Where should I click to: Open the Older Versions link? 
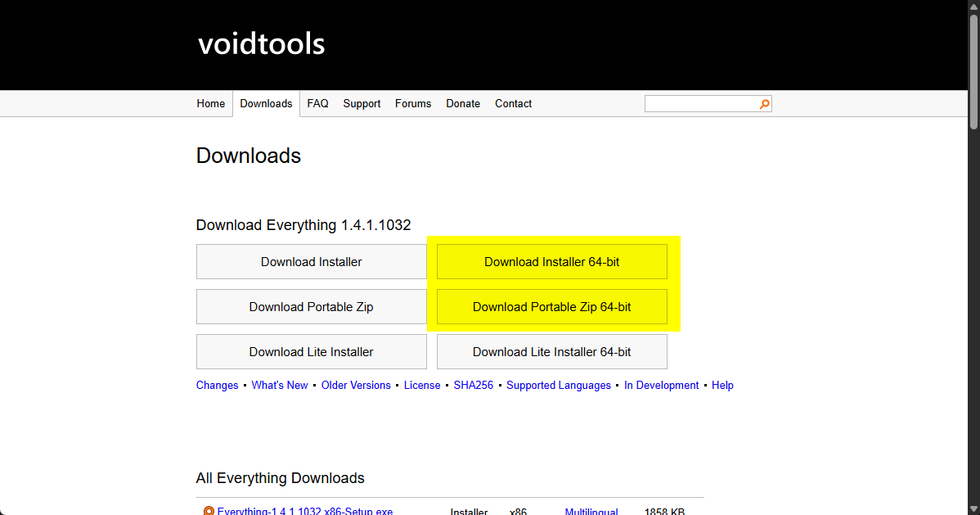[x=356, y=386]
